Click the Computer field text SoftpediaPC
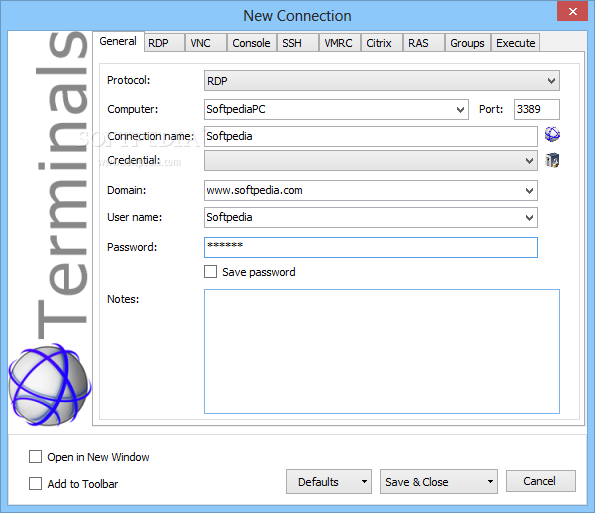This screenshot has height=513, width=595. point(236,109)
